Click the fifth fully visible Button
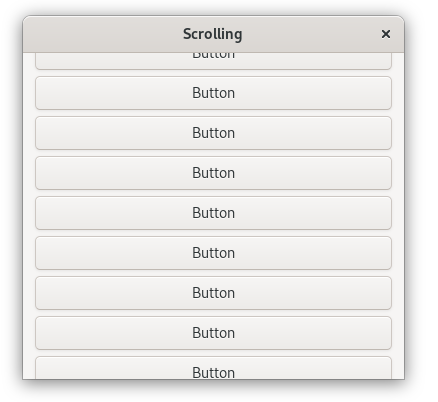 [213, 253]
